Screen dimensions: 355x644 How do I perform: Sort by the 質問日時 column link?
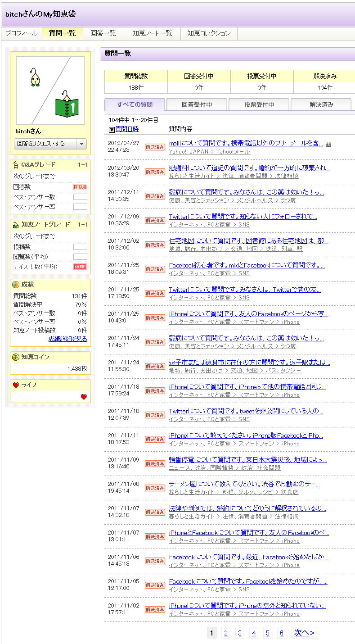tap(127, 129)
